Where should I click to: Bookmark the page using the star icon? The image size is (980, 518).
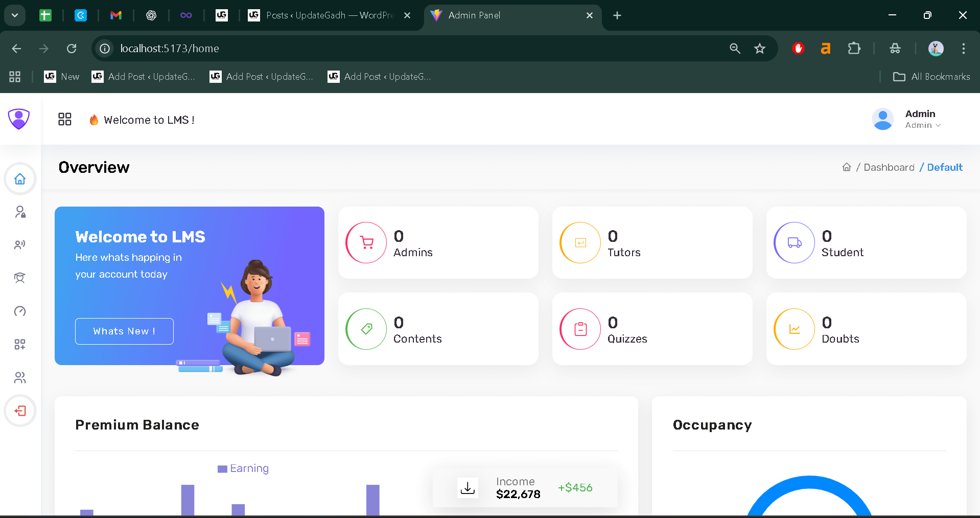tap(759, 48)
